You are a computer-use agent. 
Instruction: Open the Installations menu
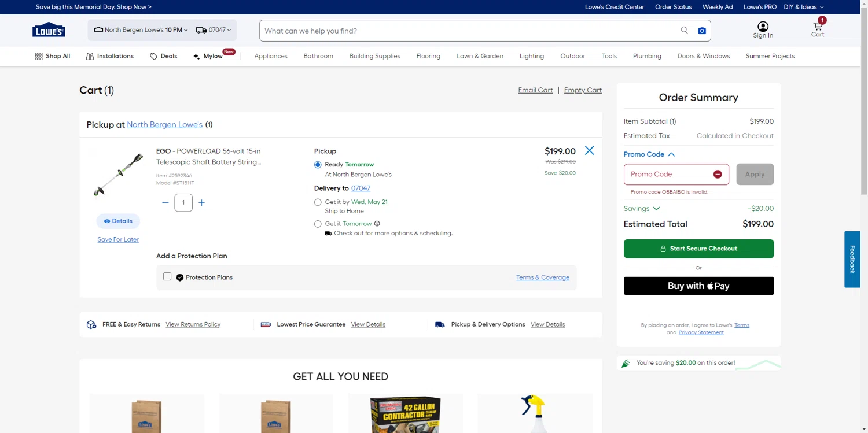pos(110,56)
